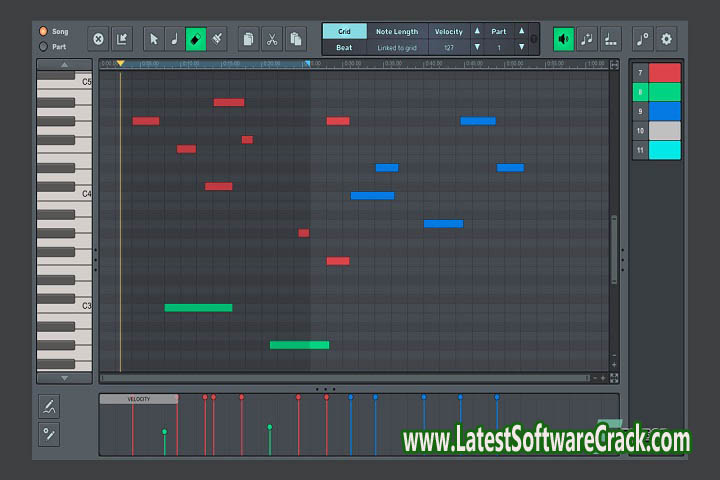Open the Beat grid dropdown
The height and width of the screenshot is (480, 720).
click(344, 47)
